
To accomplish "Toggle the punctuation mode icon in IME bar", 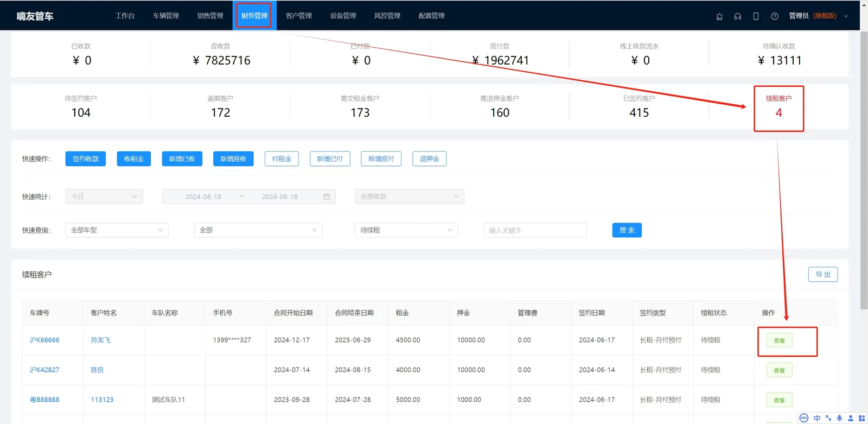I will click(x=828, y=418).
